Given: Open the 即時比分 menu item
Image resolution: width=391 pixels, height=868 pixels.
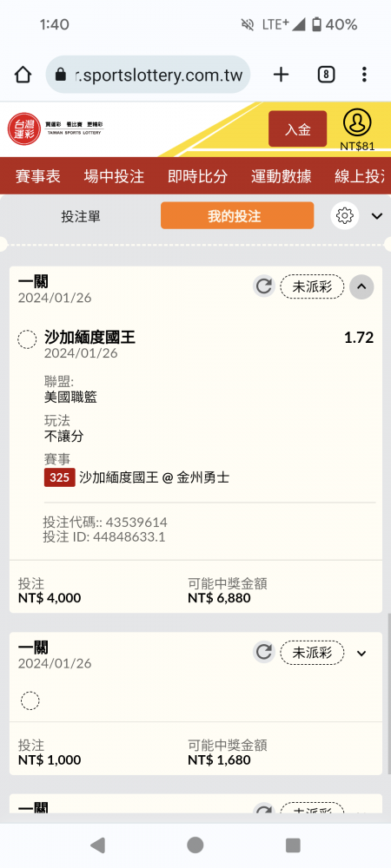Looking at the screenshot, I should tap(198, 176).
